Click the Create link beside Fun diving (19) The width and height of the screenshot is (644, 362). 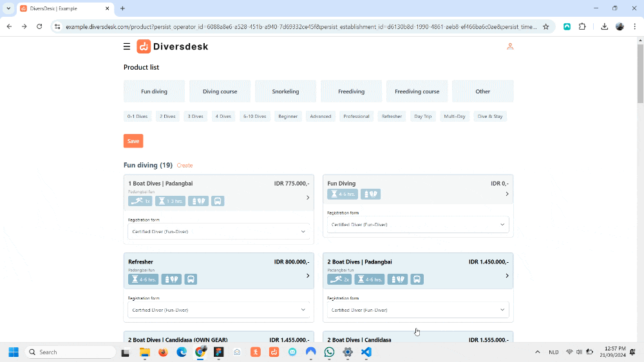click(x=185, y=165)
